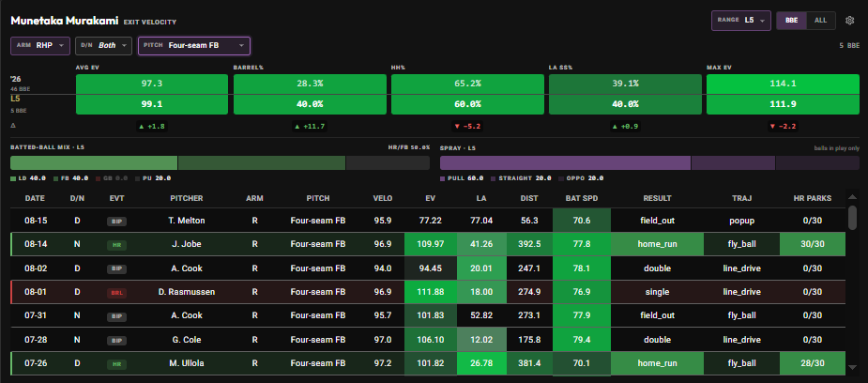Image resolution: width=868 pixels, height=383 pixels.
Task: Click the 109.97 exit velocity cell
Action: [431, 244]
